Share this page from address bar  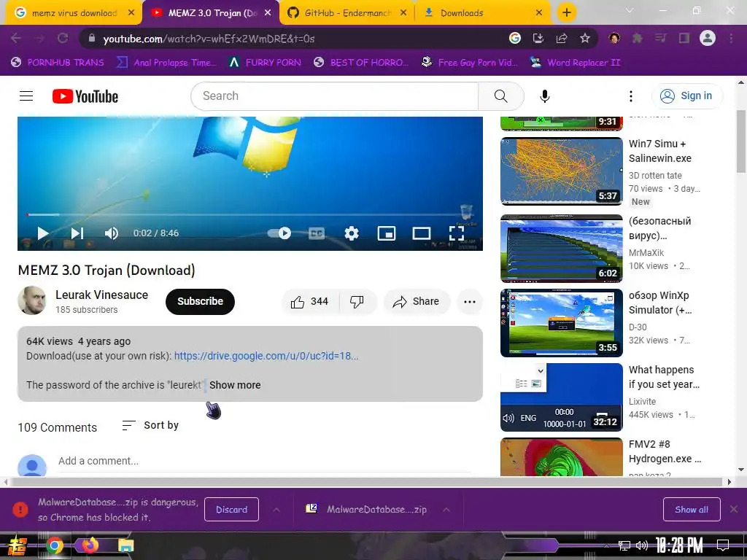tap(562, 38)
